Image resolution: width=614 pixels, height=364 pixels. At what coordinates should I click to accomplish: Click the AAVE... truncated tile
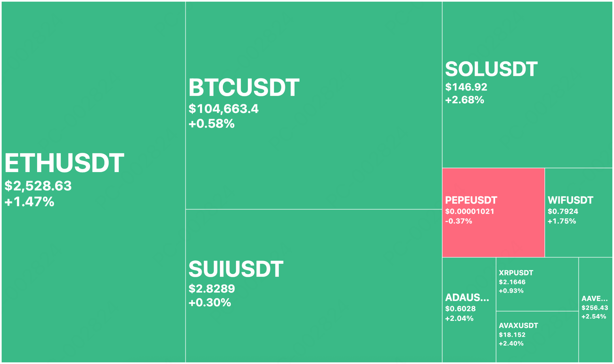coord(596,310)
